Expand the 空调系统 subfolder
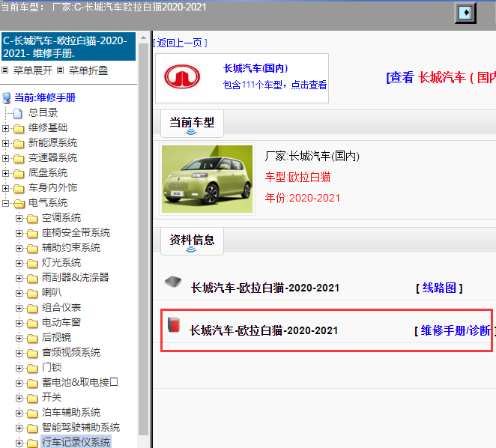The image size is (496, 448). (19, 218)
